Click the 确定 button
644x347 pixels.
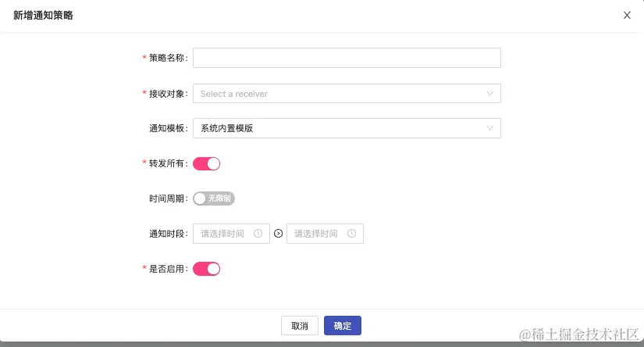click(x=343, y=326)
